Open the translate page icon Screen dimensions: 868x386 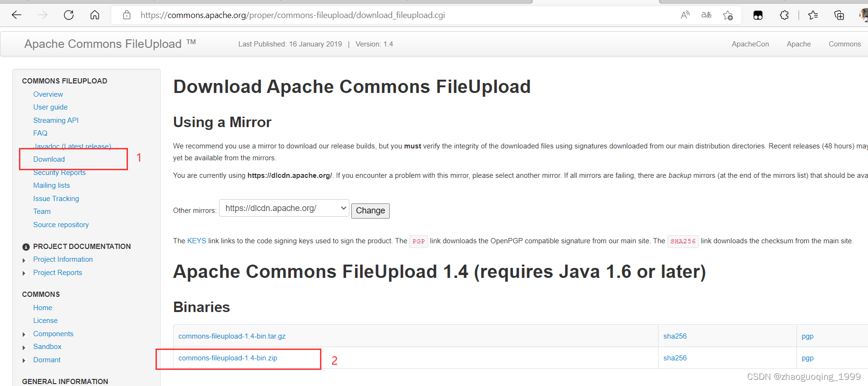click(706, 15)
